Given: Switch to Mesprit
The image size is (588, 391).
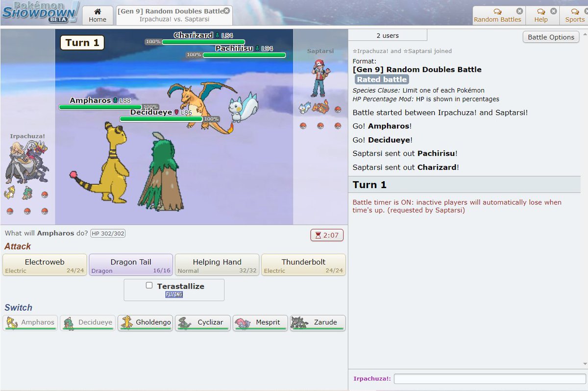Looking at the screenshot, I should (x=260, y=323).
